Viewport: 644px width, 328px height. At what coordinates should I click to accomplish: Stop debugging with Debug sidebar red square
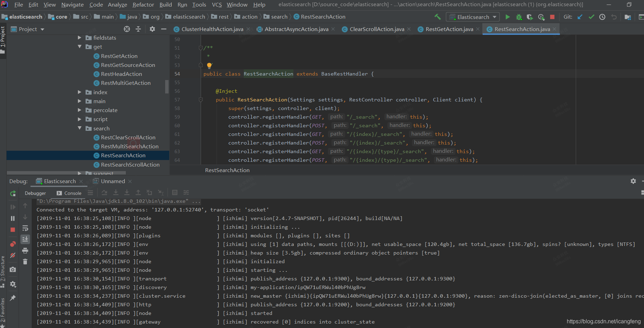click(13, 230)
